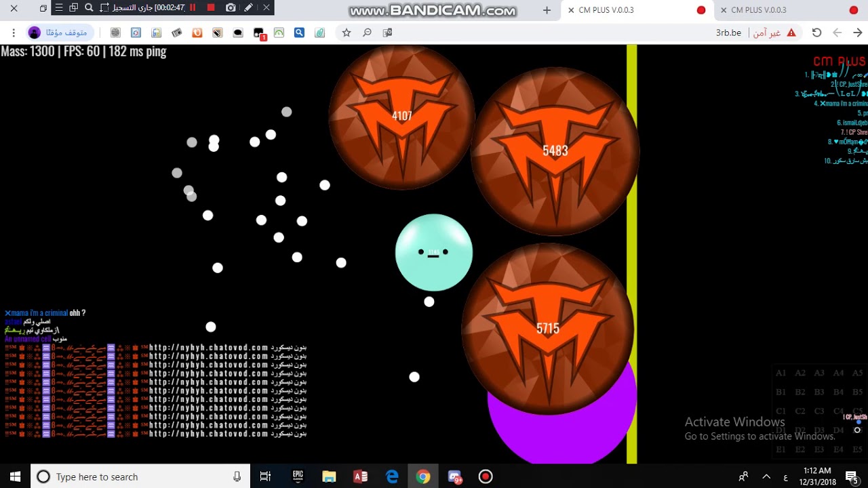Close the Bandicam recording bar
The width and height of the screenshot is (868, 488).
coord(267,8)
